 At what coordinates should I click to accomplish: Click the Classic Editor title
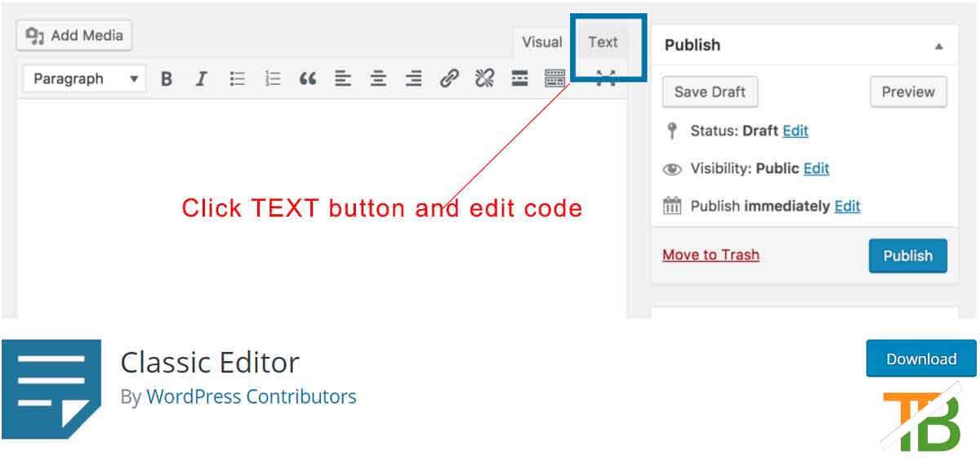coord(210,362)
